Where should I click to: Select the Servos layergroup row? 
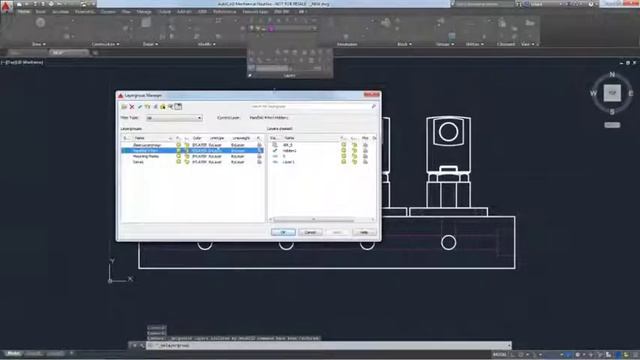[193, 162]
